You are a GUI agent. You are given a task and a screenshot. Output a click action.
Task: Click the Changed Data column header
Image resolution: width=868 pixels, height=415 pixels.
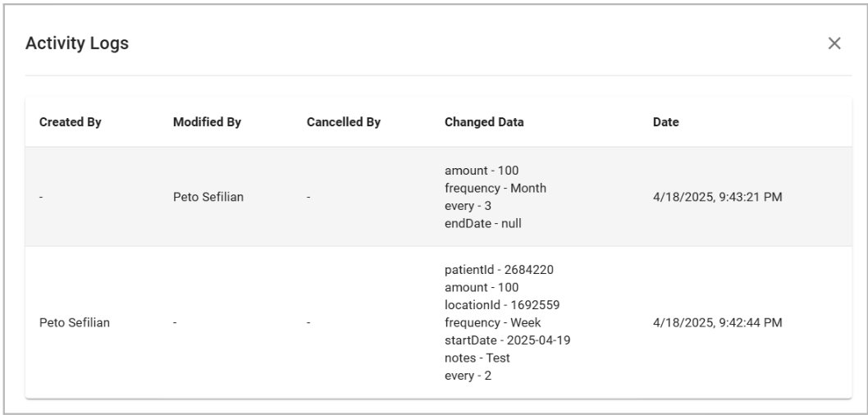point(484,122)
